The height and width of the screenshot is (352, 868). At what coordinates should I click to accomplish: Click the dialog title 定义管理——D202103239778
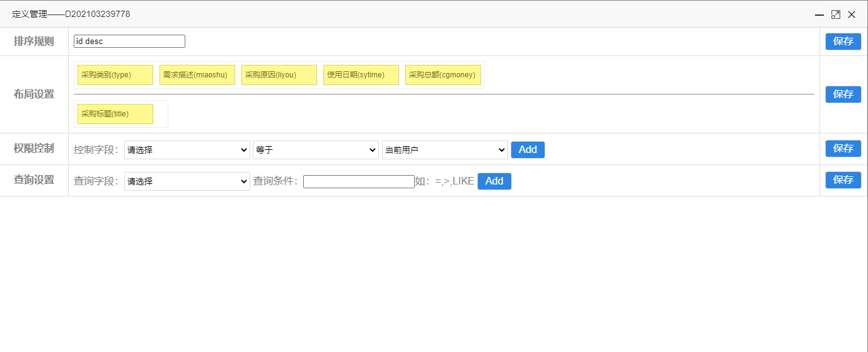coord(71,14)
